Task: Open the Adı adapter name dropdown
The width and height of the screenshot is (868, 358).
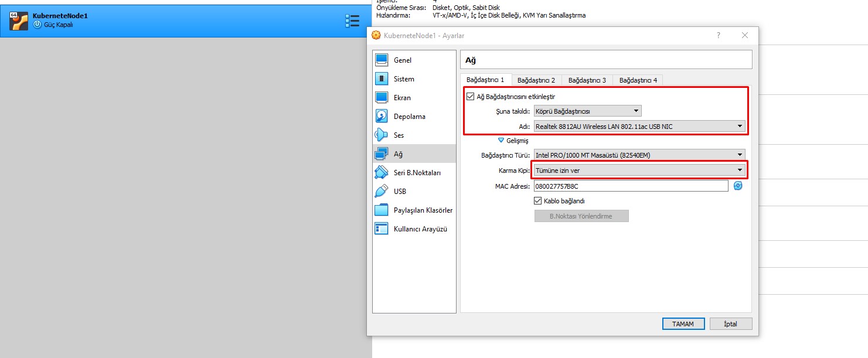Action: [x=639, y=126]
